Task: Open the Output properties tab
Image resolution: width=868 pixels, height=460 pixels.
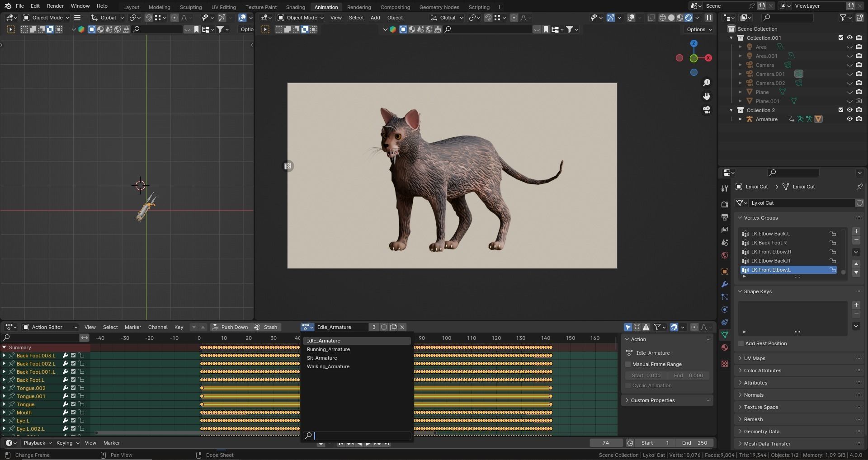Action: pos(725,217)
